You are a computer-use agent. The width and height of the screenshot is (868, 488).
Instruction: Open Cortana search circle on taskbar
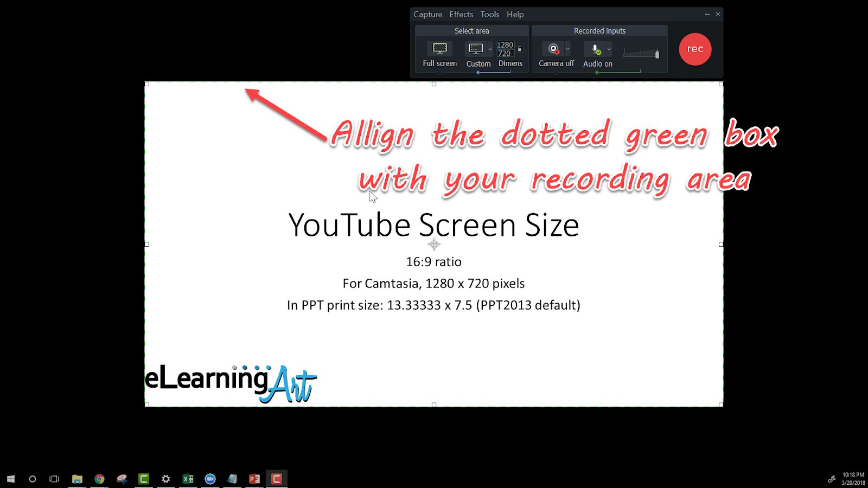click(33, 479)
